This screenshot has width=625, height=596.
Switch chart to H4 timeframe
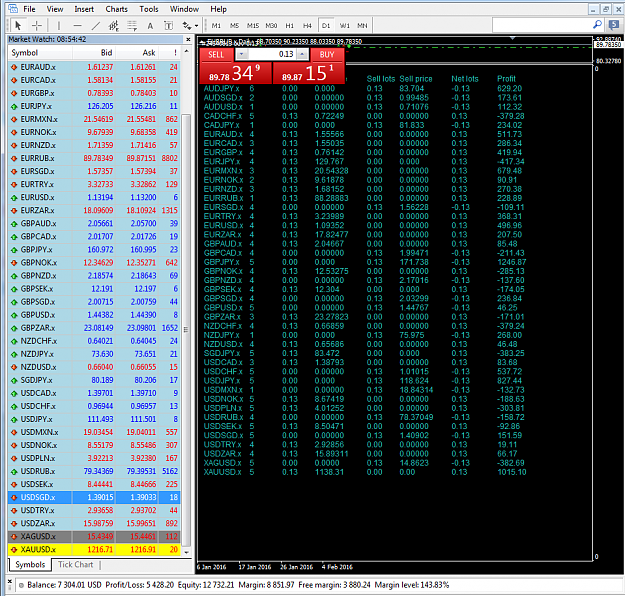click(307, 26)
